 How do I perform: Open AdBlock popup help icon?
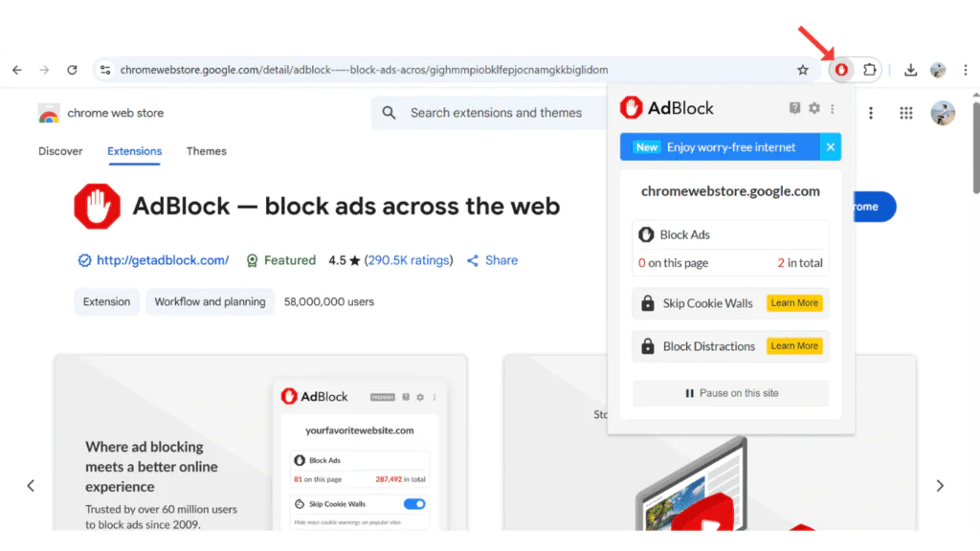794,108
